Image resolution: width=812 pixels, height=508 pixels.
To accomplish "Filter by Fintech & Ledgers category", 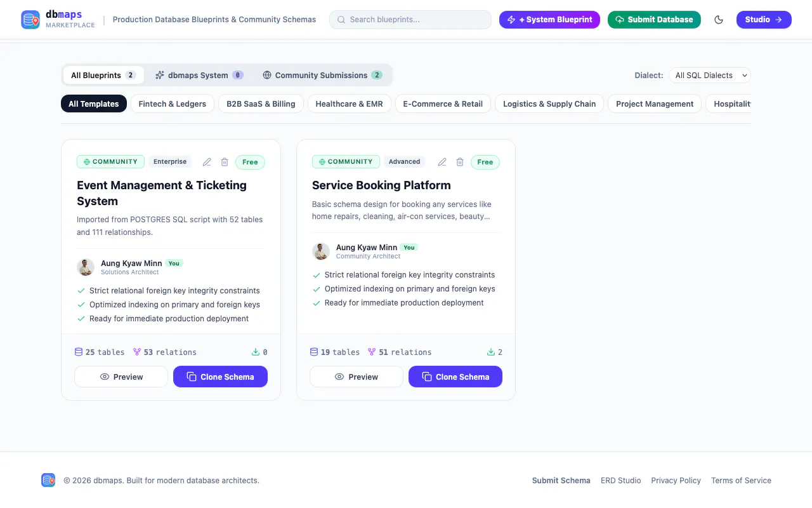I will pyautogui.click(x=173, y=104).
